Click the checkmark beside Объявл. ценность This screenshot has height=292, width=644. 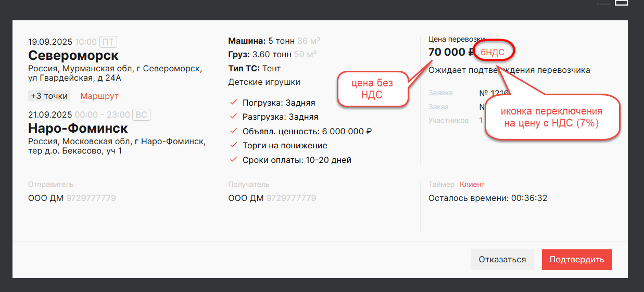click(x=233, y=131)
